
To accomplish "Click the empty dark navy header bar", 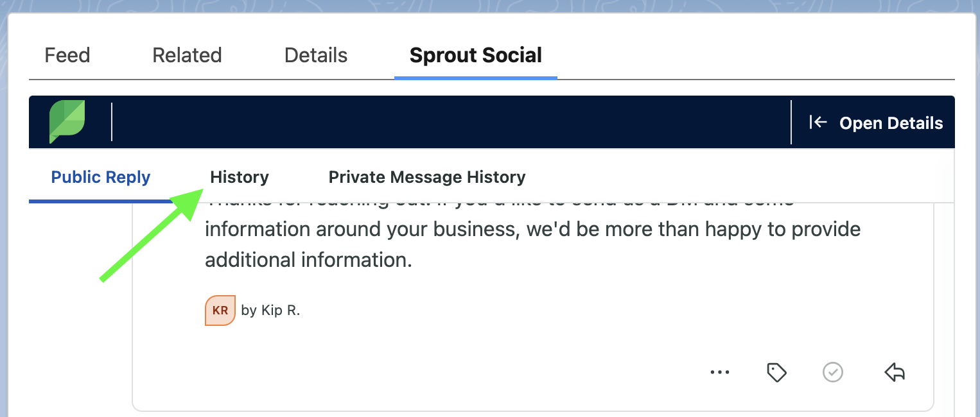I will [450, 122].
